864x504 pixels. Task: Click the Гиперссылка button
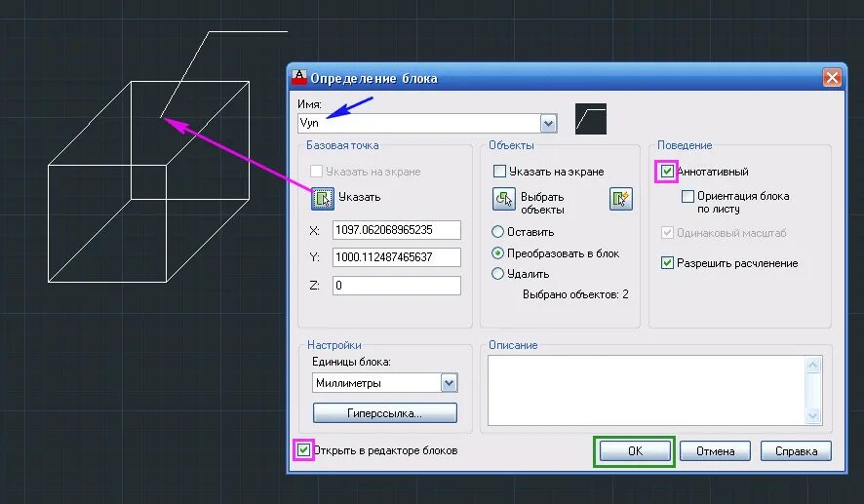coord(384,413)
